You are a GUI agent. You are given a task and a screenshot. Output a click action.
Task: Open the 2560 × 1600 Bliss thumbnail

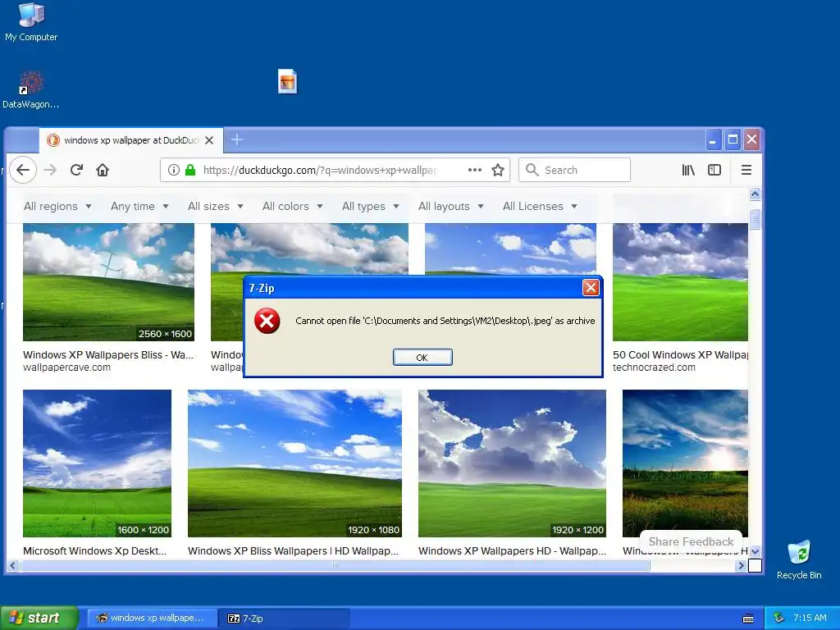[108, 282]
